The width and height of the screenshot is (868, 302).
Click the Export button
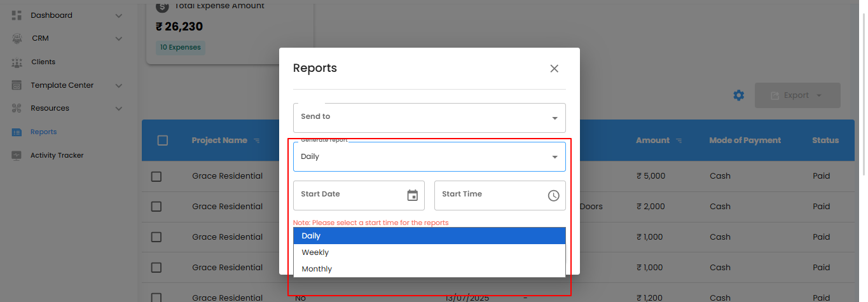point(797,95)
